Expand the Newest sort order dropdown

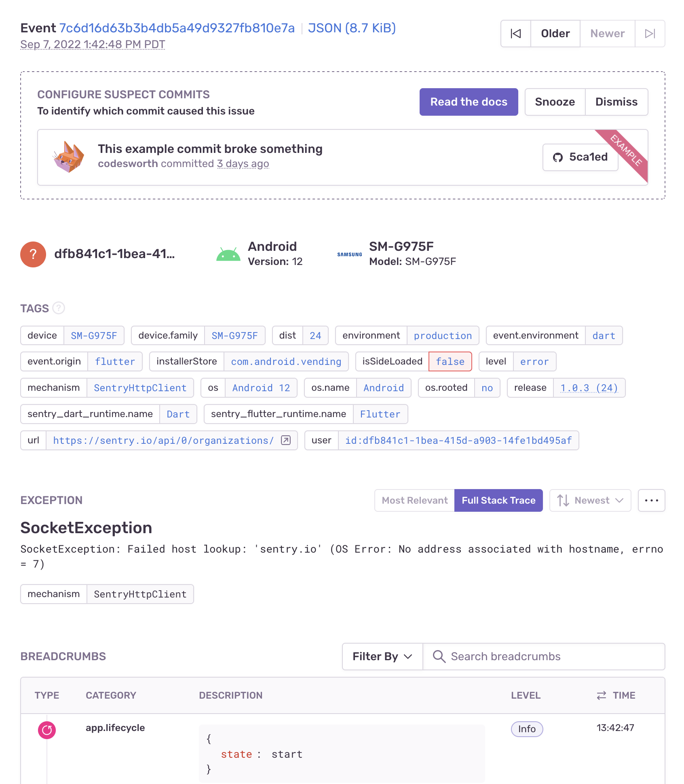coord(590,500)
